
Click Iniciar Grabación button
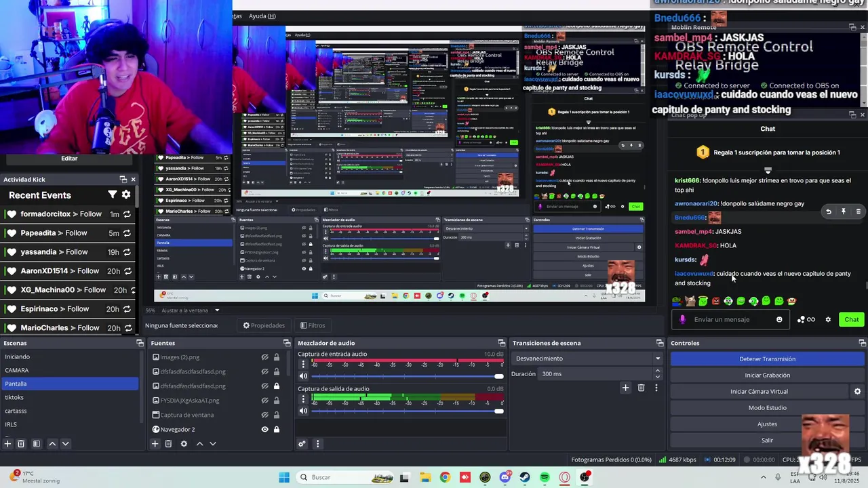click(768, 375)
